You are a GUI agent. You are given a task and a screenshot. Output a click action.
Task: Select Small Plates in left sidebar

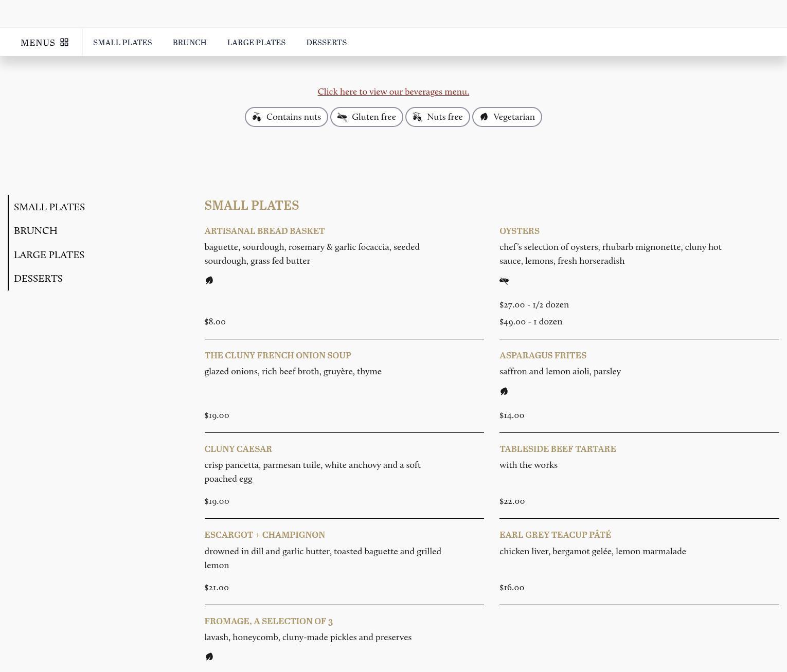pos(49,207)
